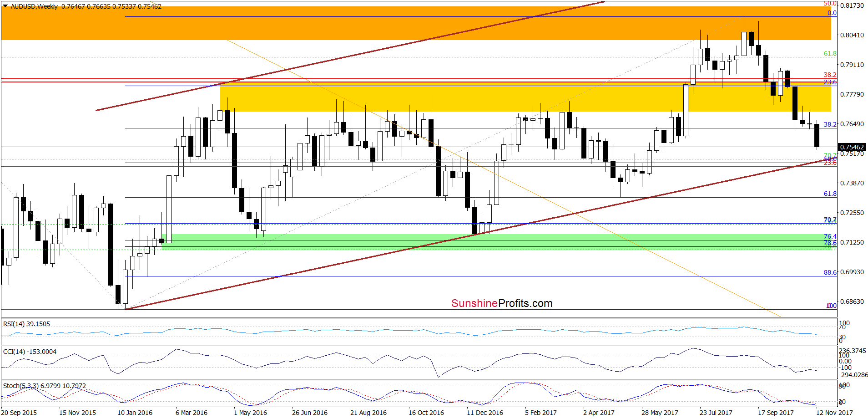Viewport: 868px width, 419px height.
Task: Click the current price tag 0.75462
Action: click(852, 147)
